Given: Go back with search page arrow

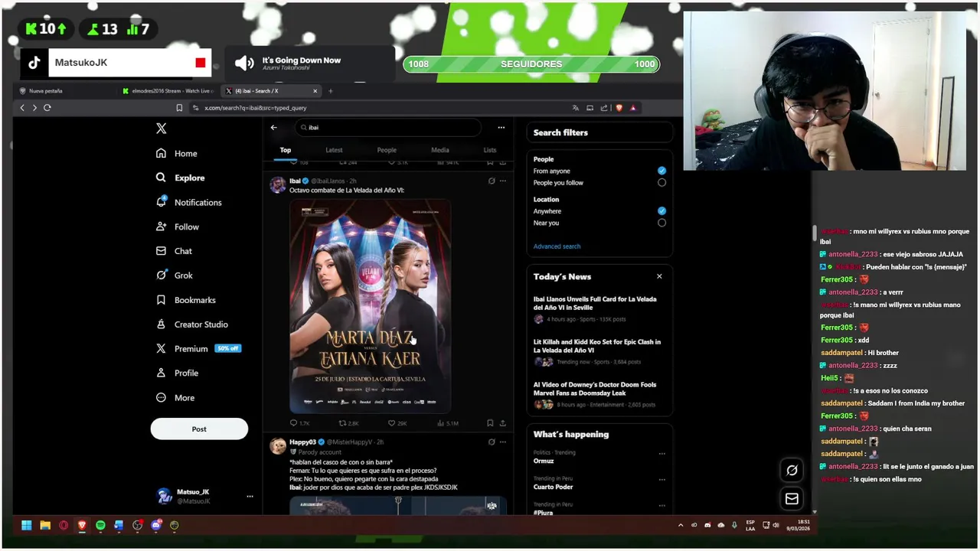Looking at the screenshot, I should (x=273, y=128).
